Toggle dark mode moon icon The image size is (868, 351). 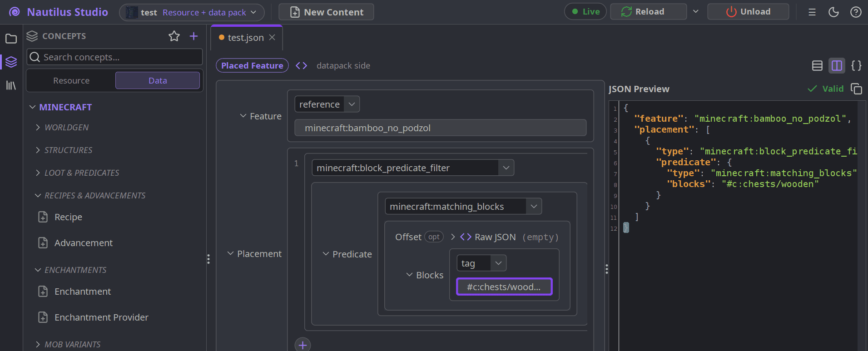coord(833,12)
